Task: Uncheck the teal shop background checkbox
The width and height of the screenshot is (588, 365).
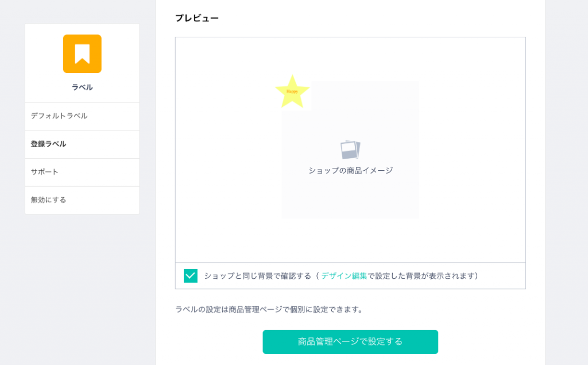Action: (191, 276)
